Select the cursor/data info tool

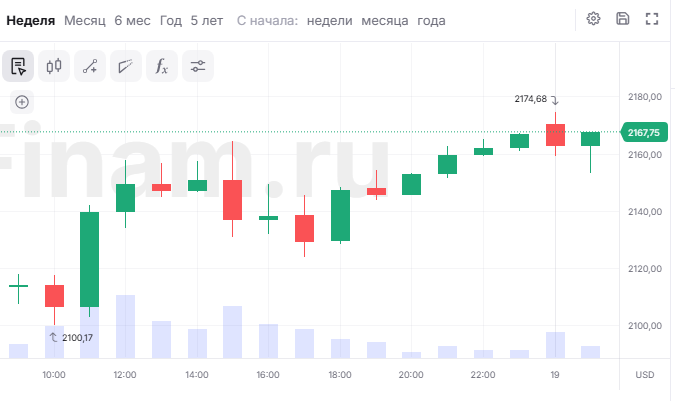[x=18, y=66]
